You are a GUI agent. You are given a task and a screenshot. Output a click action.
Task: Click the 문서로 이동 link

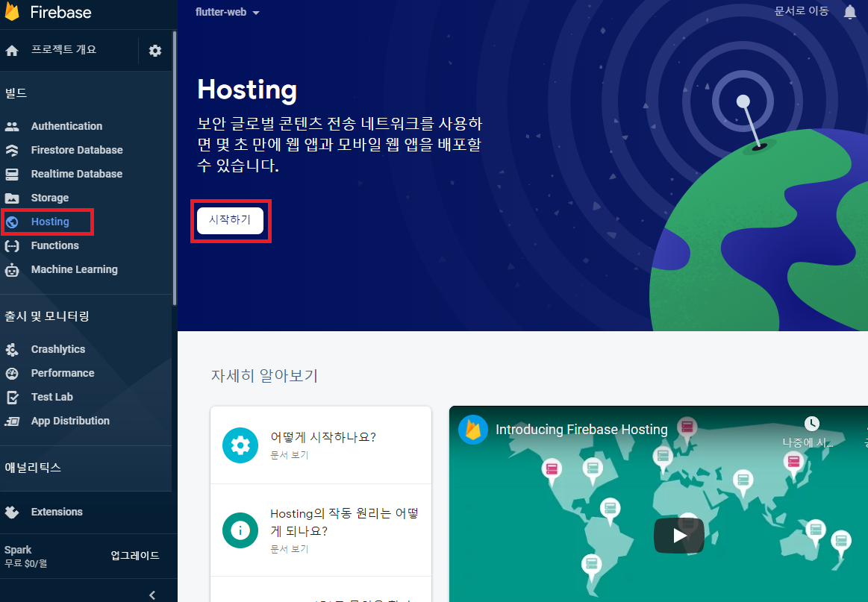click(x=801, y=11)
